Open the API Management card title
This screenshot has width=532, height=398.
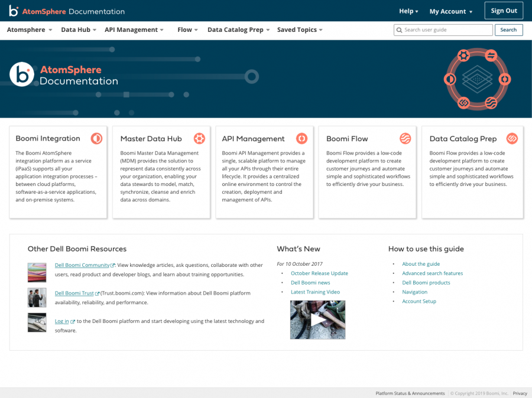(x=253, y=139)
